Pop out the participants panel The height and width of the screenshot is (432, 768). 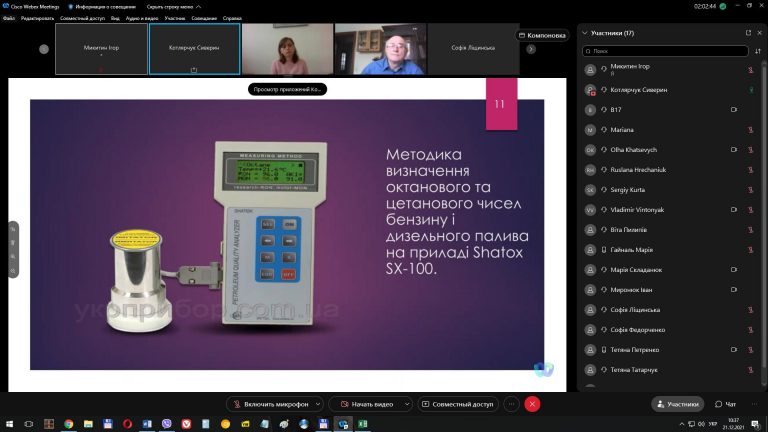point(748,33)
